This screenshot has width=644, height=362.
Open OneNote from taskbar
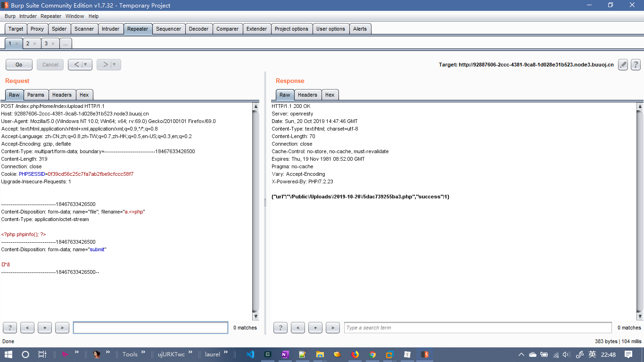point(285,354)
